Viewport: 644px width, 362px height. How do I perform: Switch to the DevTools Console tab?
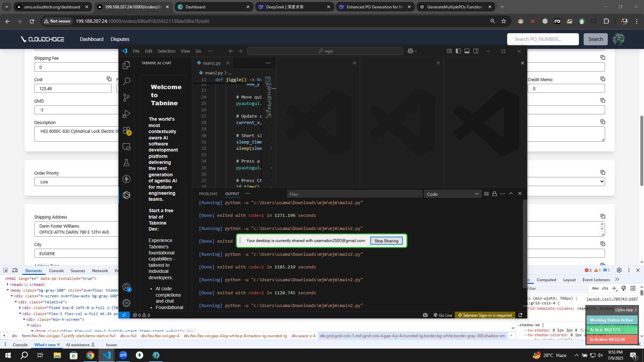(x=56, y=270)
